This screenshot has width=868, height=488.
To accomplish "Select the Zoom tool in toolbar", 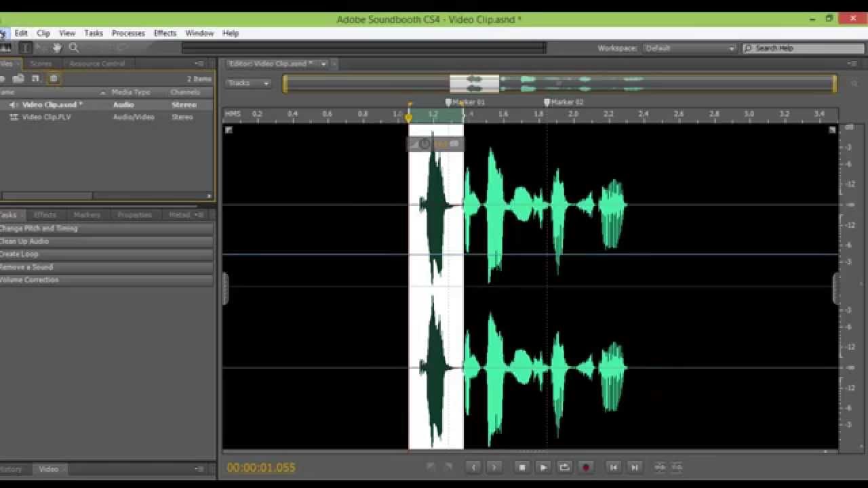I will click(74, 48).
